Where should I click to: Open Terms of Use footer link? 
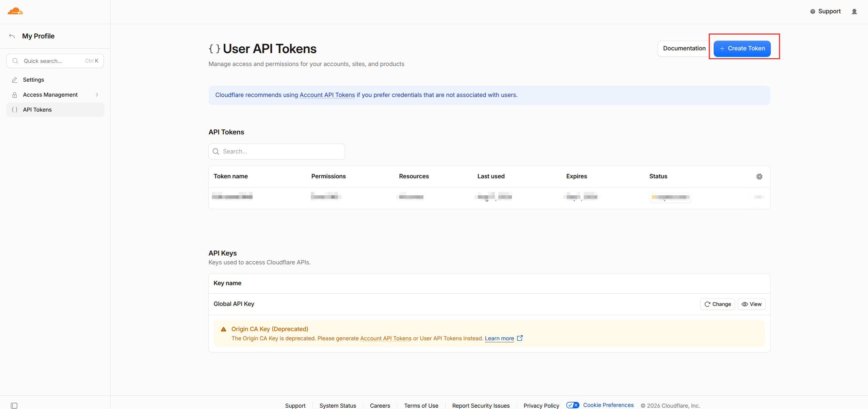[x=421, y=405]
